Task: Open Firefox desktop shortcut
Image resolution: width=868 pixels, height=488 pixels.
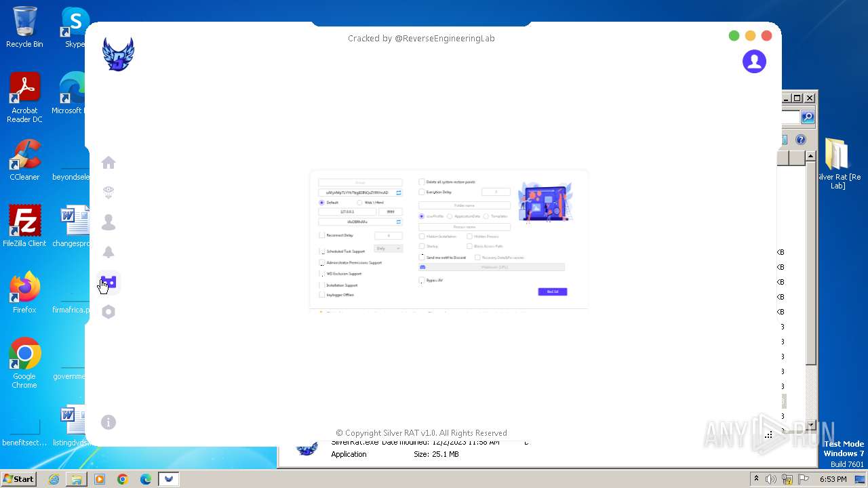Action: point(24,293)
